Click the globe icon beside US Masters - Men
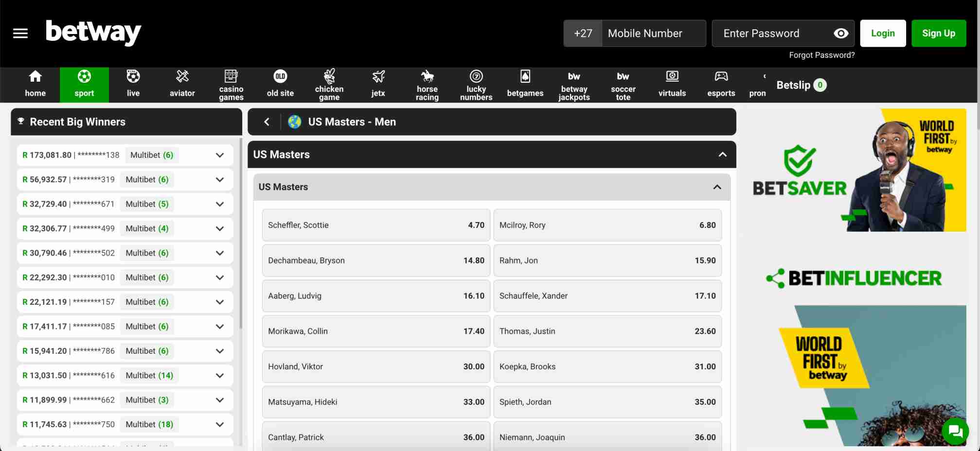This screenshot has width=980, height=451. [294, 122]
